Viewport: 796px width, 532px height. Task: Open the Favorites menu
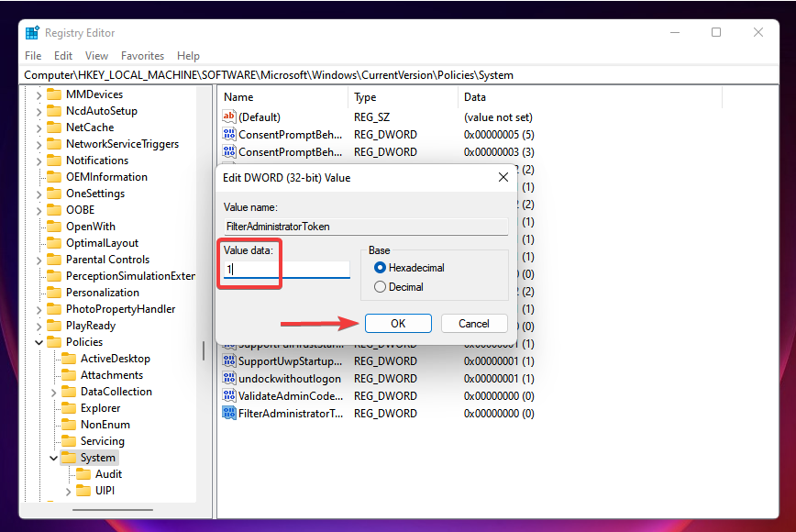point(143,56)
